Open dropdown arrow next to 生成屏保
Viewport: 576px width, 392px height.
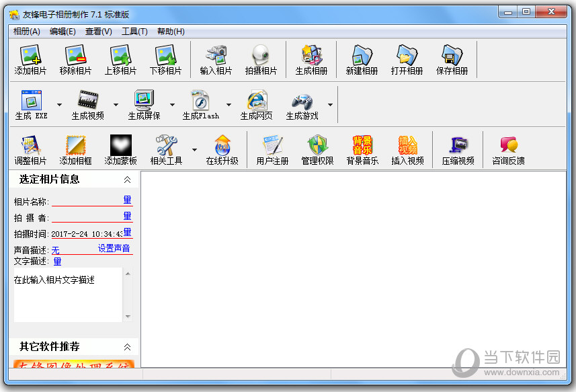coord(172,105)
